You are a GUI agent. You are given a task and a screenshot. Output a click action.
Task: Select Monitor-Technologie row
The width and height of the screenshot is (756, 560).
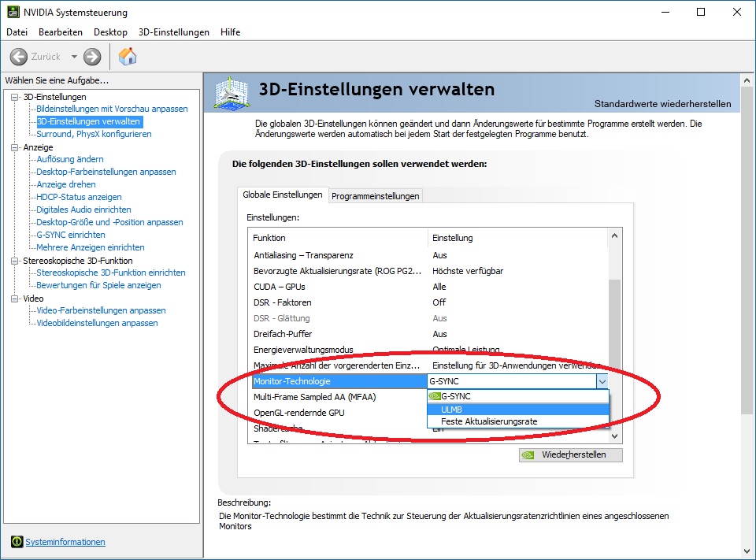tap(339, 381)
